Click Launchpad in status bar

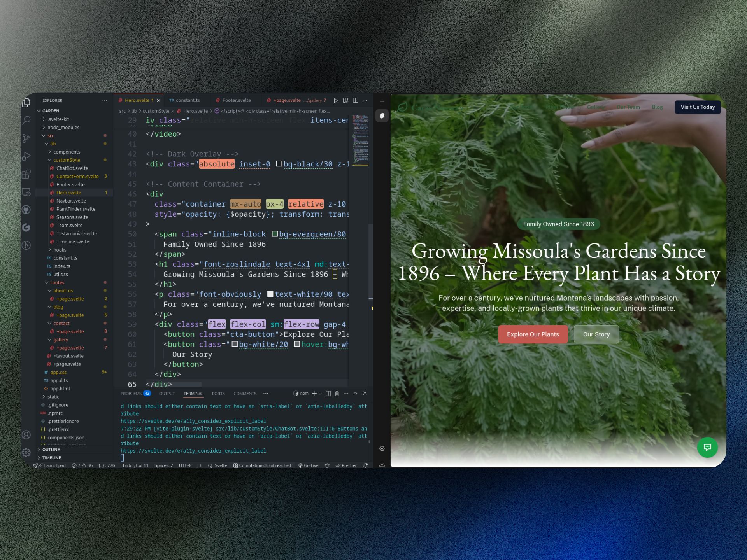coord(52,465)
